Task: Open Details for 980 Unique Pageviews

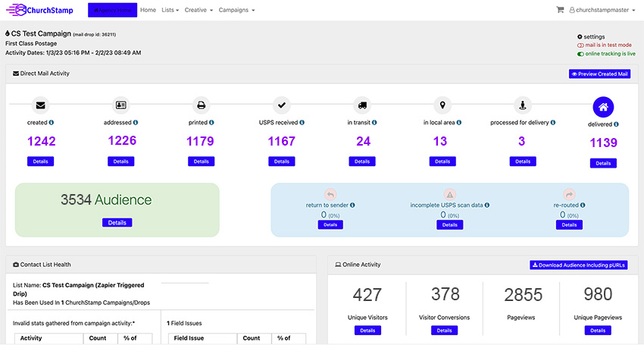Action: [x=598, y=330]
